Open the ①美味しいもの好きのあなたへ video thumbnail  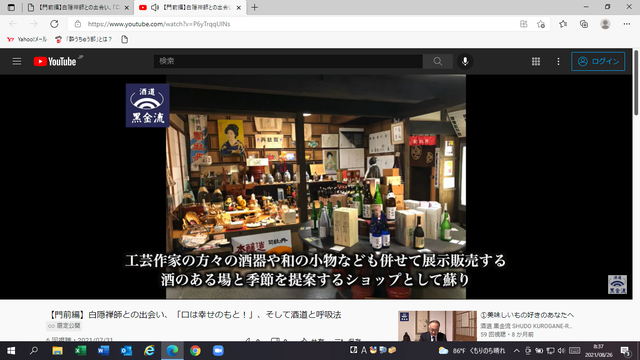click(x=437, y=326)
